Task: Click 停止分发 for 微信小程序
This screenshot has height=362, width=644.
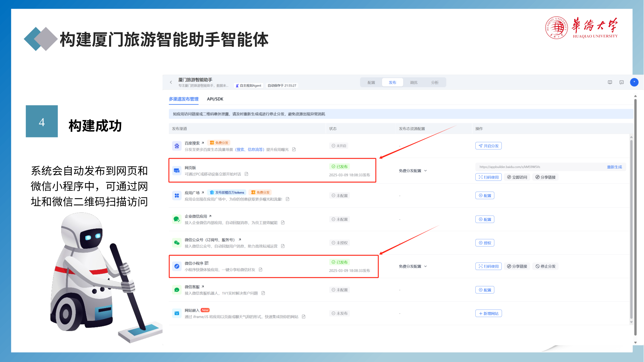Action: 546,266
